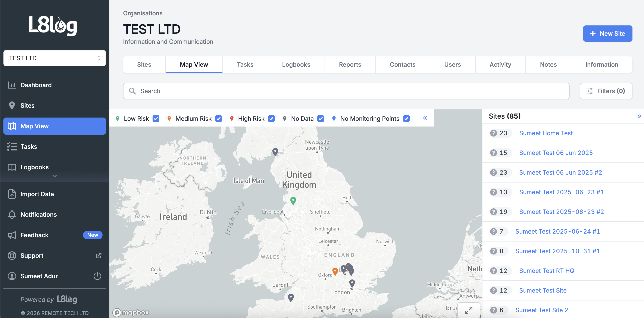Screen dimensions: 644x318
Task: Click the power logout icon beside Sumeet Adur
Action: click(x=97, y=276)
